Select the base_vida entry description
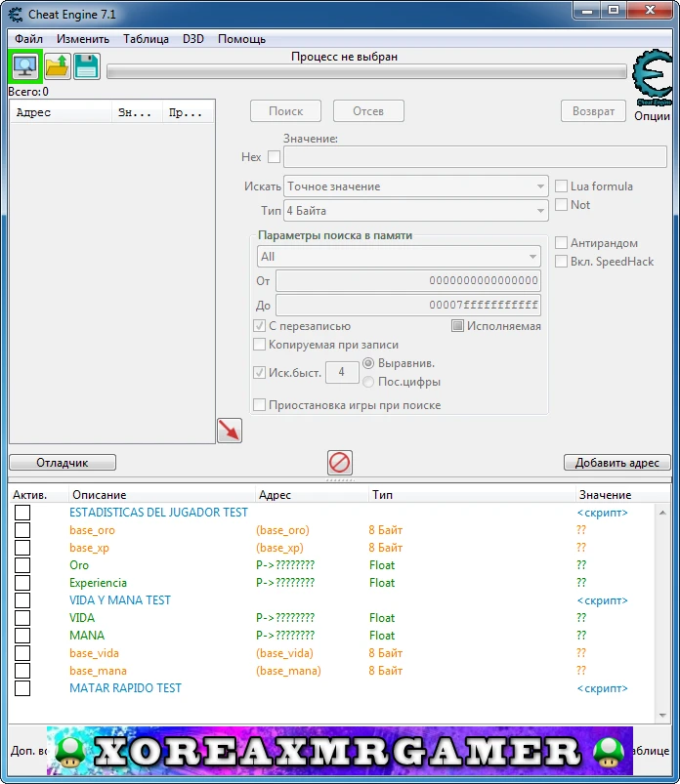The height and width of the screenshot is (784, 680). (94, 653)
